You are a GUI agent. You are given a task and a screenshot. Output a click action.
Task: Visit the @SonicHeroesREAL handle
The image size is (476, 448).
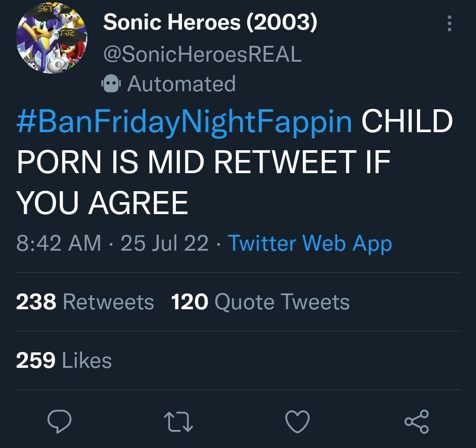tap(202, 54)
